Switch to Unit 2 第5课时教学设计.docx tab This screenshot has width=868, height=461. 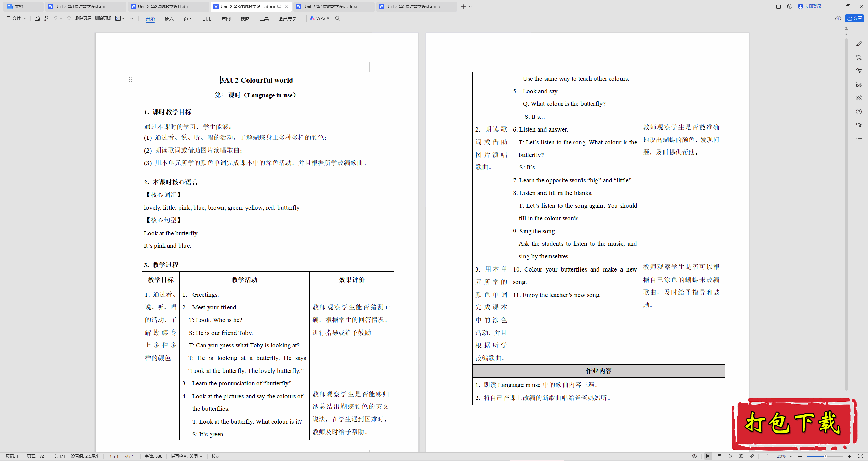[x=417, y=6]
